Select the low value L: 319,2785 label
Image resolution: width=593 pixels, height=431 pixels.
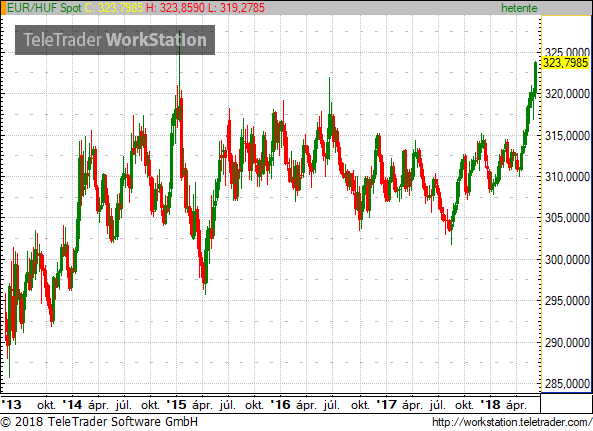pos(236,8)
